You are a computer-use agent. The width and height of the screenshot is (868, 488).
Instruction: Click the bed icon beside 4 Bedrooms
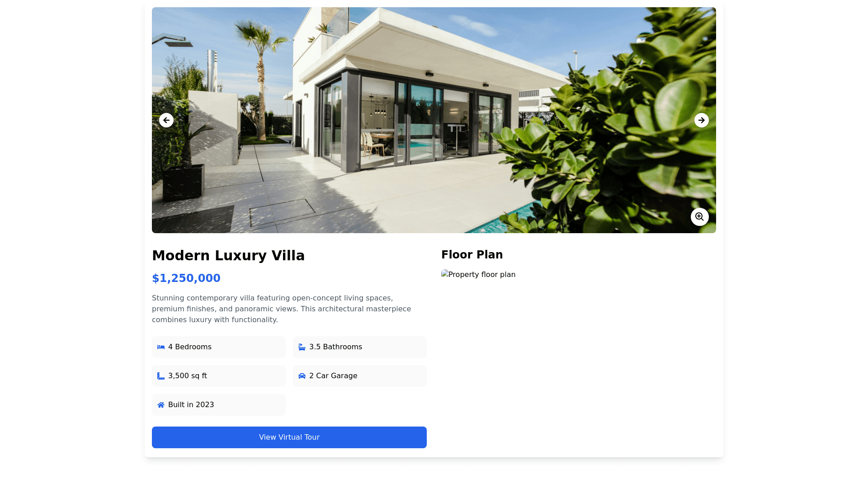[161, 347]
